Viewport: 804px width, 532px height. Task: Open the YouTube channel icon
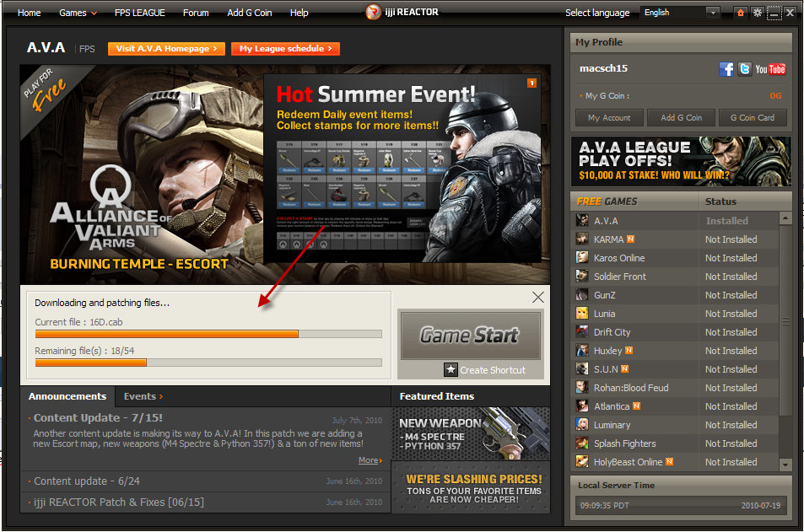[x=770, y=69]
